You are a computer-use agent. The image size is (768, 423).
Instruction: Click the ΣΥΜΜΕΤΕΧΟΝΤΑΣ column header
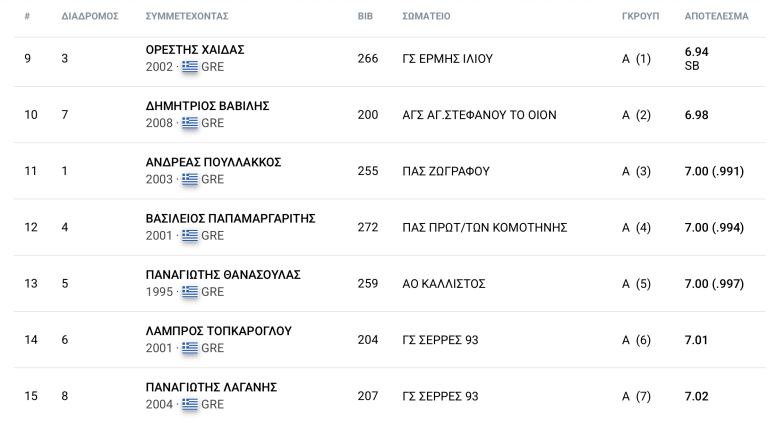pyautogui.click(x=187, y=16)
